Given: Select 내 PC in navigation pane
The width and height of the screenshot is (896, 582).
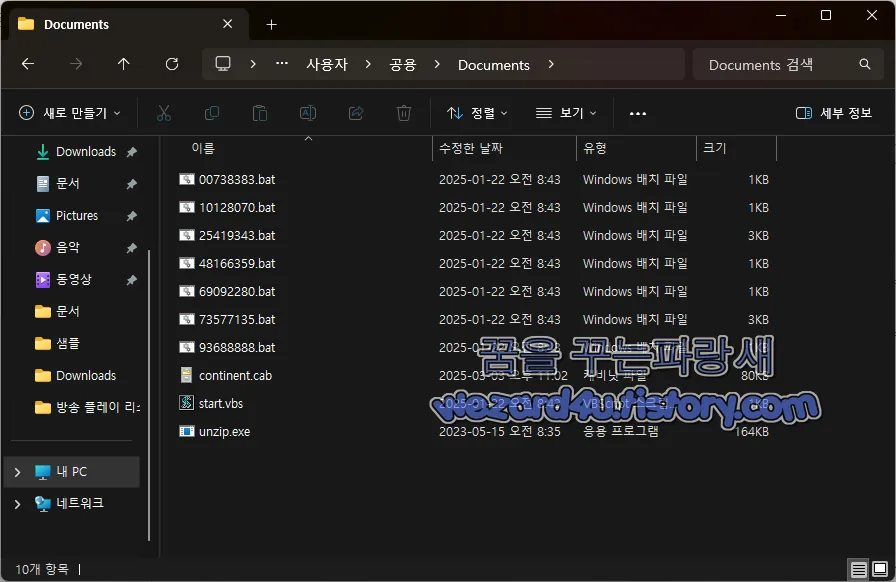Looking at the screenshot, I should pos(71,472).
